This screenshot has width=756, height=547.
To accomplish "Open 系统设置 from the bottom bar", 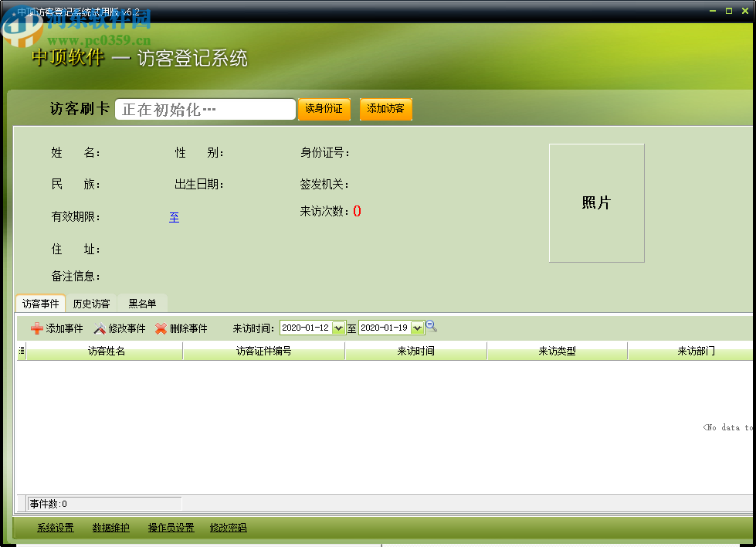I will pyautogui.click(x=54, y=528).
